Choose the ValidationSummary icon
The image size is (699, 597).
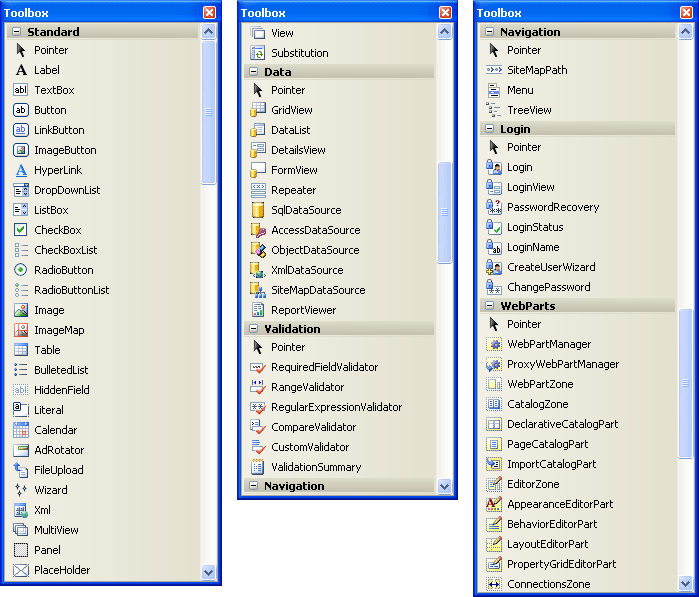click(258, 467)
